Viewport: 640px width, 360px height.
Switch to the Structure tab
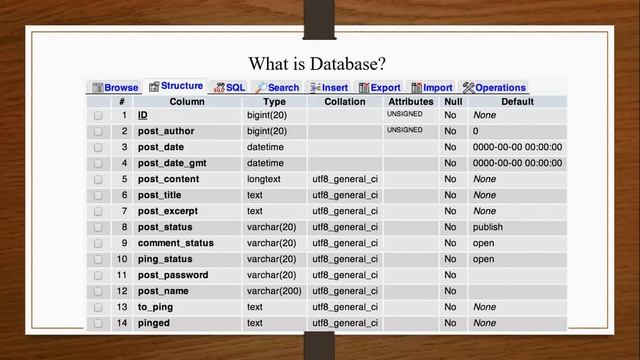tap(176, 86)
